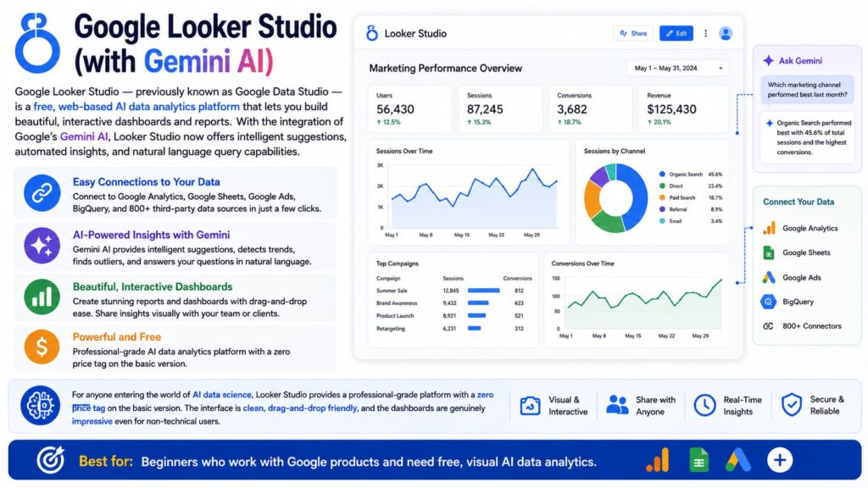
Task: Click the Real-Time Insights clock icon
Action: (x=704, y=405)
